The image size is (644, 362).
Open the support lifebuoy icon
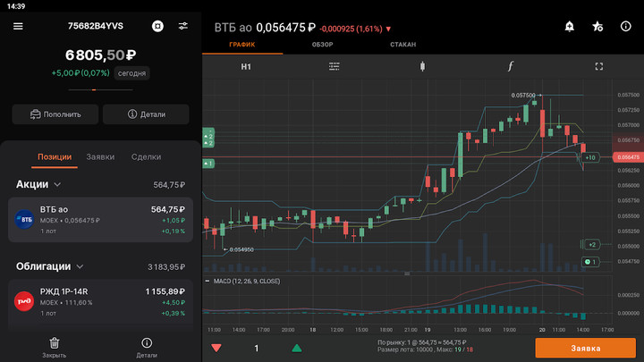coord(157,26)
